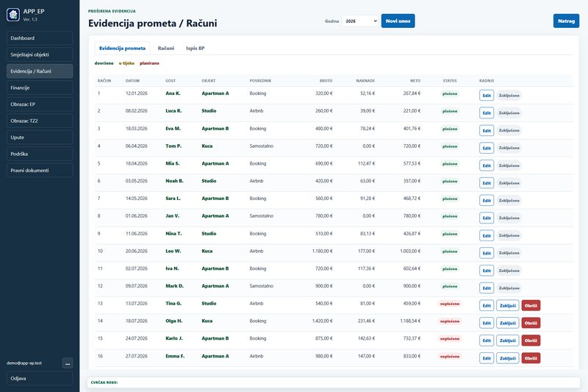
Task: Click Obriši for Olga H. invoice
Action: click(531, 323)
